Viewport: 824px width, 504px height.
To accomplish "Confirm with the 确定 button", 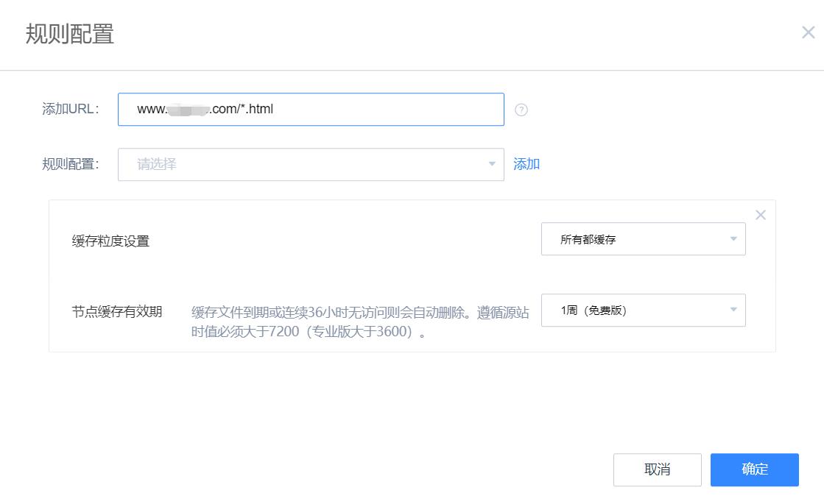I will 754,469.
